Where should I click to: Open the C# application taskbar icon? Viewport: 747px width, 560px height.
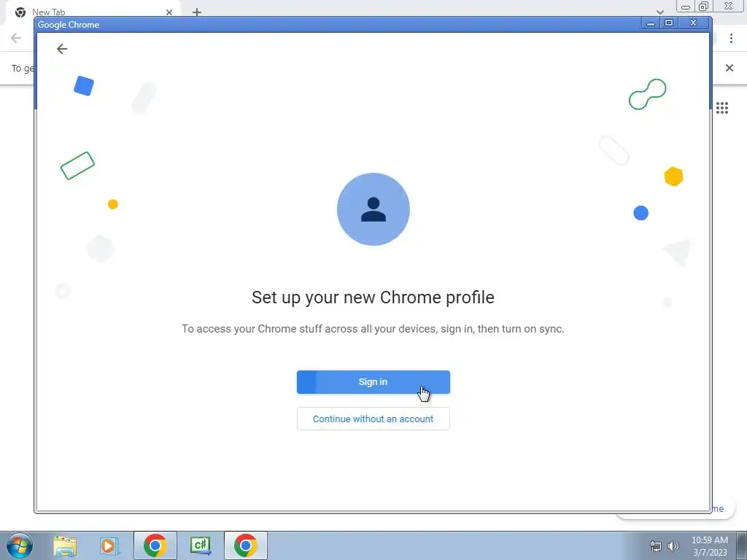pos(200,545)
